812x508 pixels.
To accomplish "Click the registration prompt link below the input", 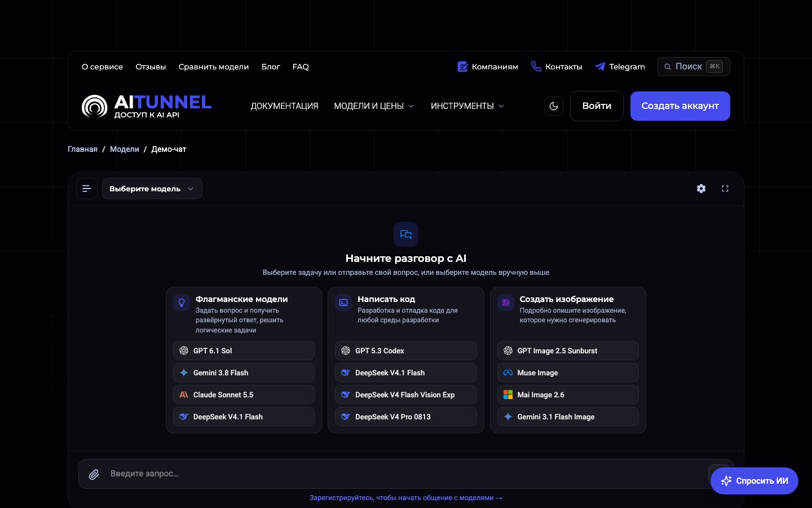I will coord(406,498).
